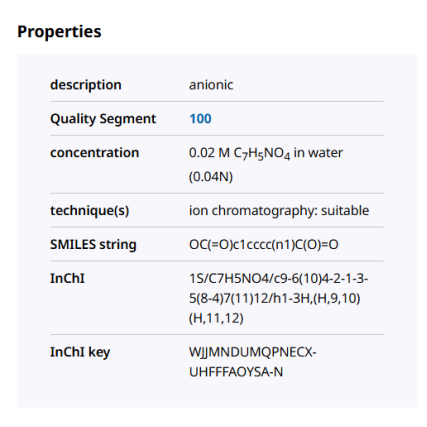Select the SMILES value OC(=O)c1cccc(n1)C(O)=O
The width and height of the screenshot is (427, 427).
264,245
